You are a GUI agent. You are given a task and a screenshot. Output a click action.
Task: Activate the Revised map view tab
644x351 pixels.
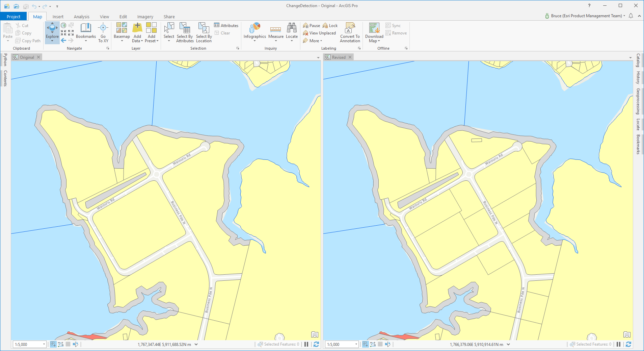click(x=339, y=57)
